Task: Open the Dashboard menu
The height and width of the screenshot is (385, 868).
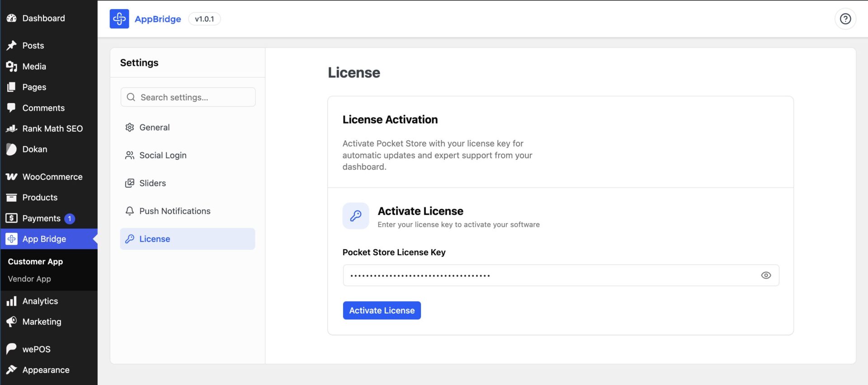Action: (x=49, y=18)
